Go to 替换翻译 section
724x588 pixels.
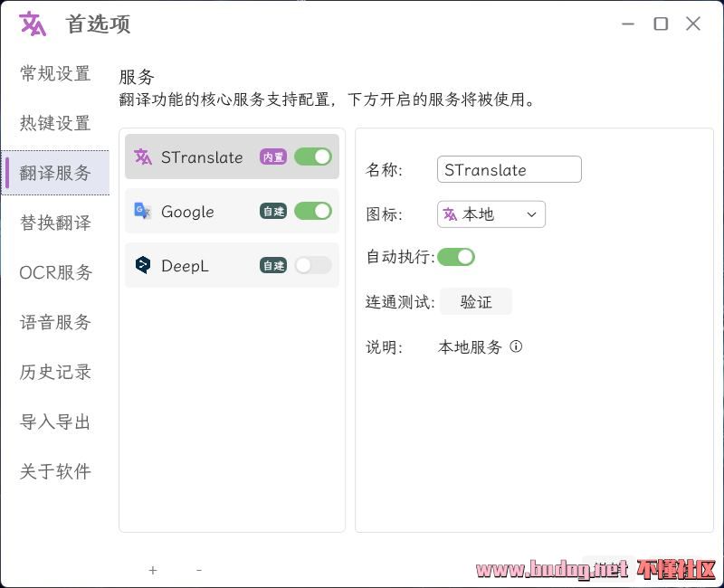click(55, 223)
